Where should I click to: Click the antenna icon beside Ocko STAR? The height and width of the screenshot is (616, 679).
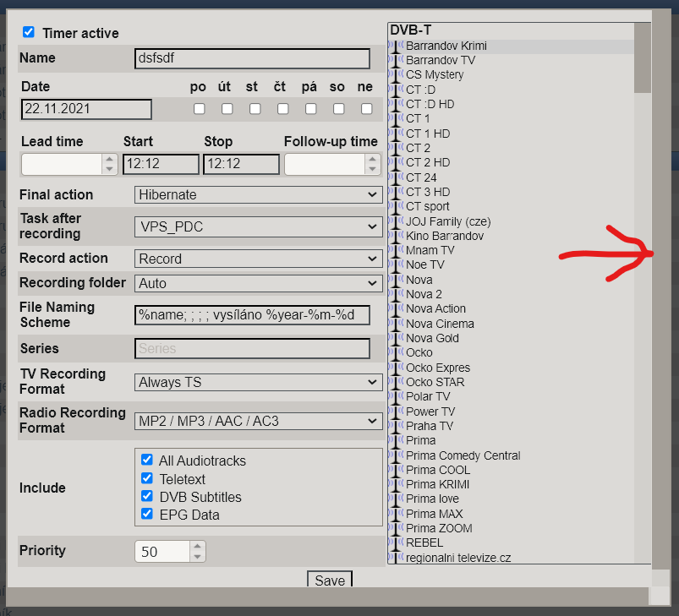coord(396,382)
